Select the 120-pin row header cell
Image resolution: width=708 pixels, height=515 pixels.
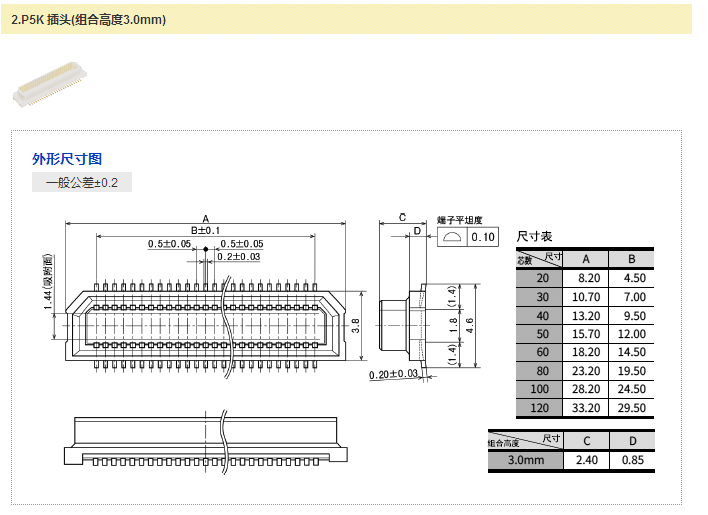pos(541,407)
